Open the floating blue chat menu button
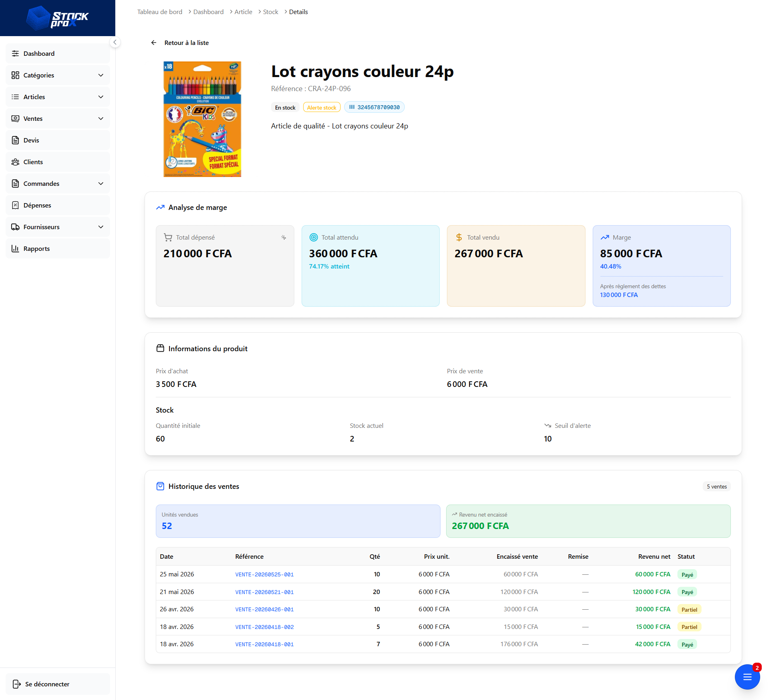The height and width of the screenshot is (700, 771). pos(747,677)
